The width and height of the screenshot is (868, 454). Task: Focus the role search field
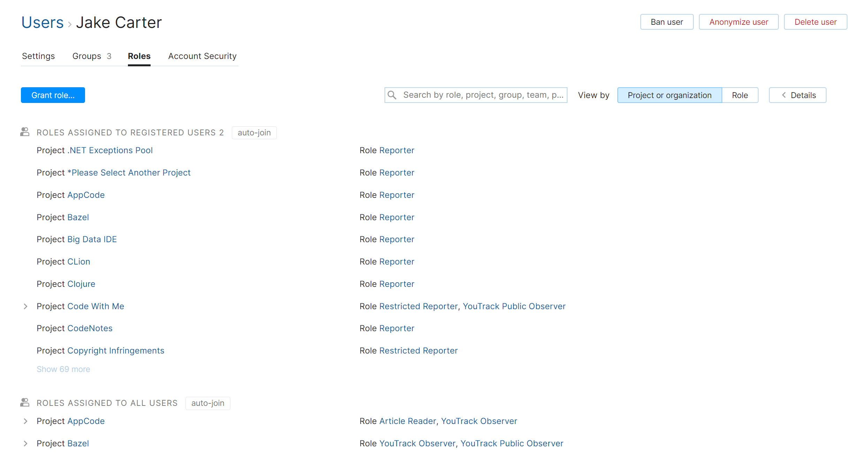click(483, 95)
